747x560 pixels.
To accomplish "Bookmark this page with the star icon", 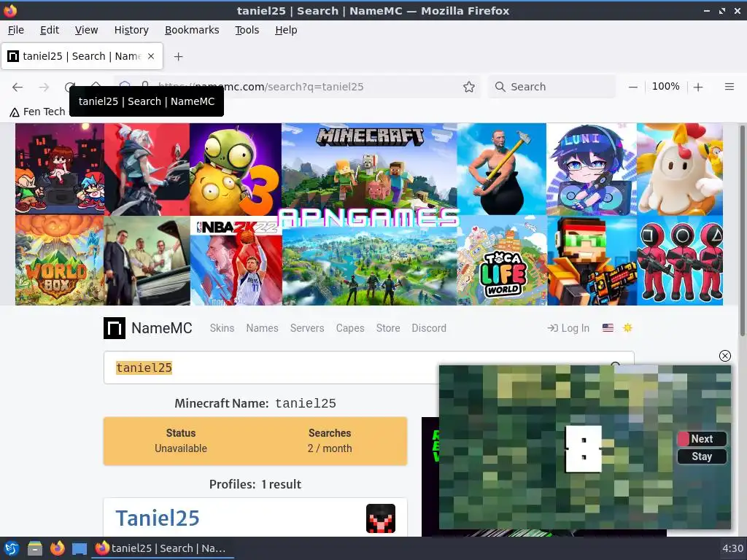I will [469, 87].
